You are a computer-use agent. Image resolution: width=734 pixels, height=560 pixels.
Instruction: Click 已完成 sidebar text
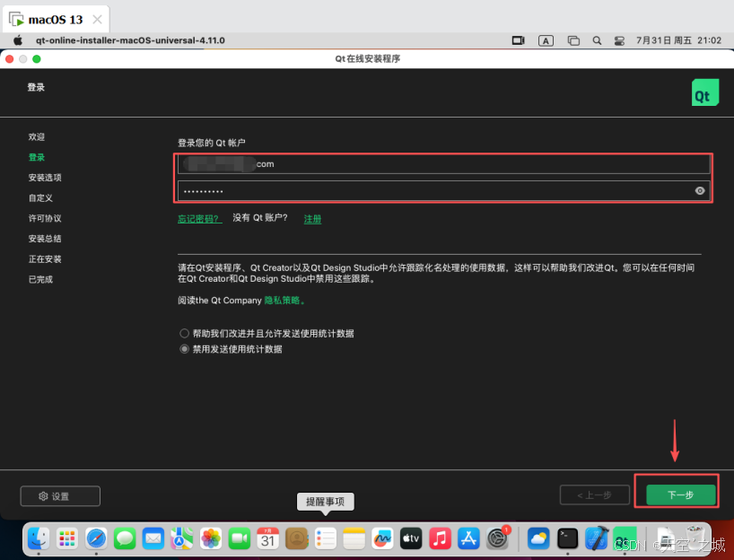pos(40,279)
